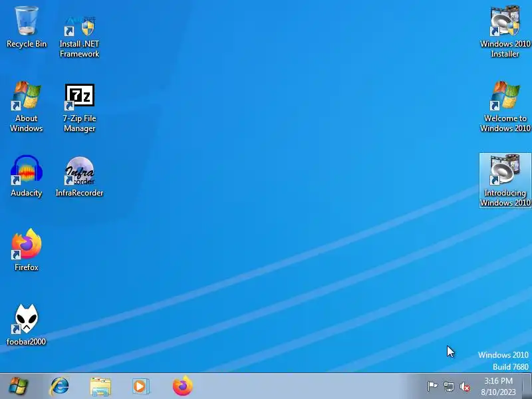Select the foobar2000 desktop shortcut
This screenshot has height=399, width=532.
(x=27, y=325)
